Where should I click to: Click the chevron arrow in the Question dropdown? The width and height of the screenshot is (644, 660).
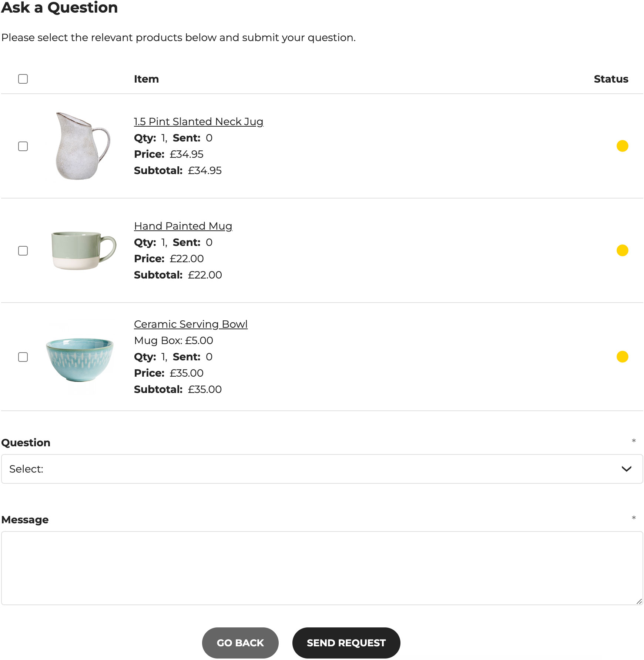click(627, 469)
